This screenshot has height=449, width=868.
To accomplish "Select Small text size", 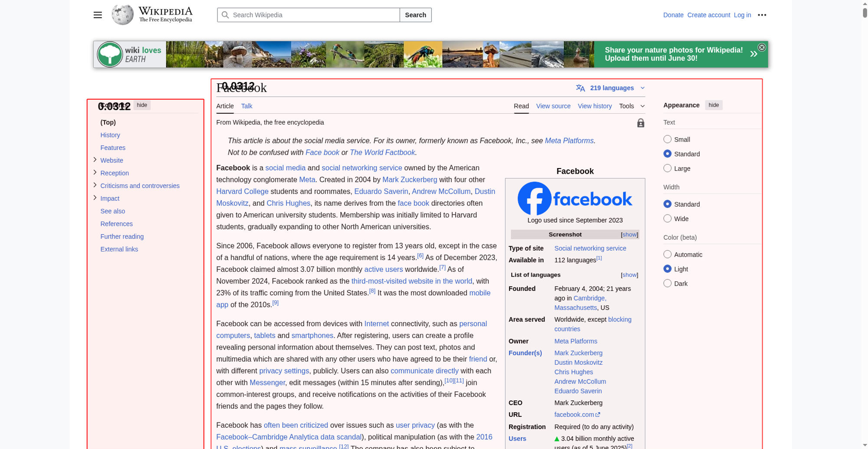I will [x=667, y=139].
